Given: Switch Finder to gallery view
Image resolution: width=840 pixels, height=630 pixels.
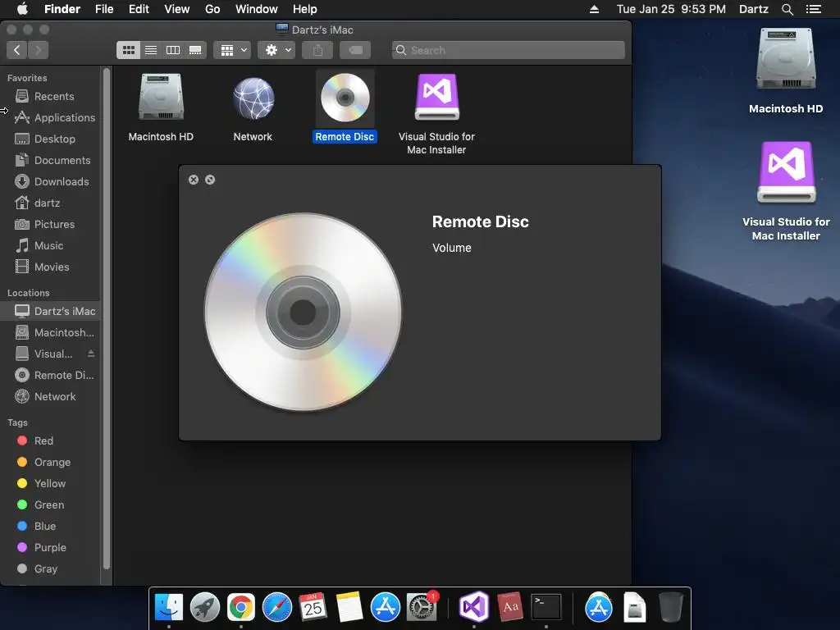Looking at the screenshot, I should click(x=195, y=50).
